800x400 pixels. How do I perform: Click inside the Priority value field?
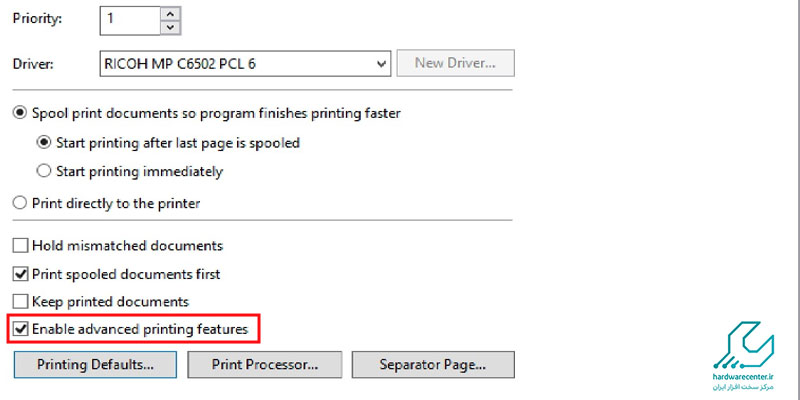tap(131, 20)
